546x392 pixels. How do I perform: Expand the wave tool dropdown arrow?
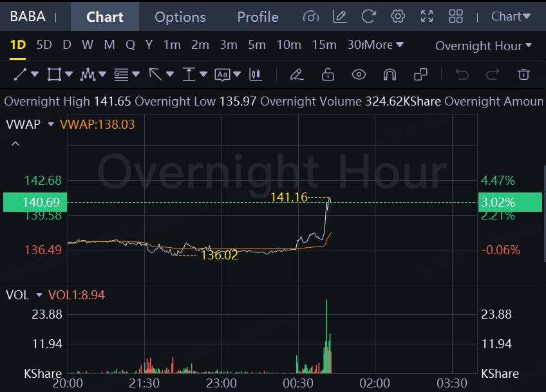[x=102, y=74]
